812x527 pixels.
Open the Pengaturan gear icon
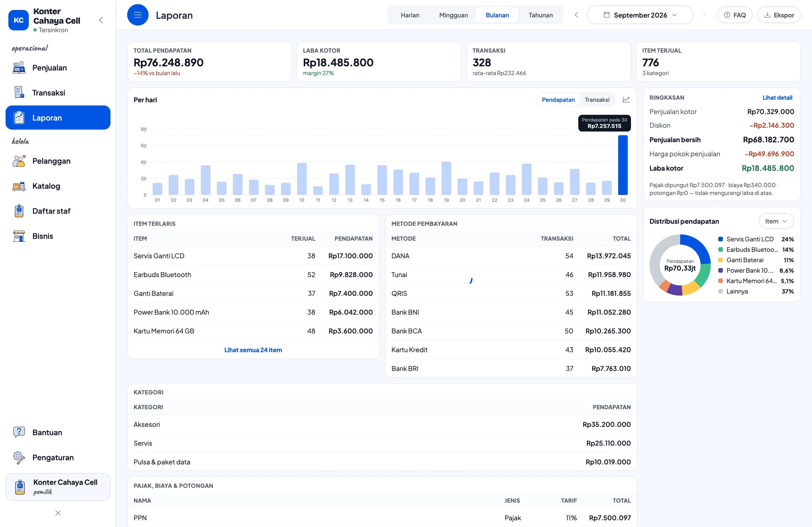[x=19, y=457]
